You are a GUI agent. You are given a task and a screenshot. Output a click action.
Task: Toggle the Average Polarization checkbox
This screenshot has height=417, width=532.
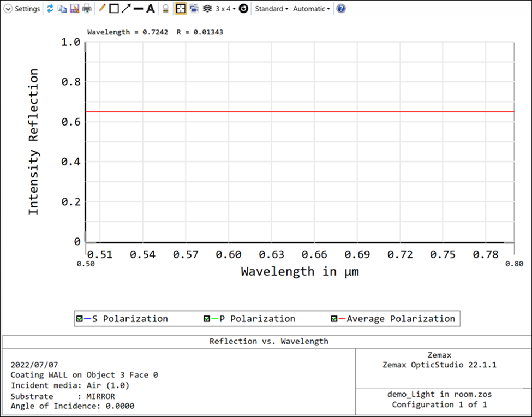click(x=334, y=319)
